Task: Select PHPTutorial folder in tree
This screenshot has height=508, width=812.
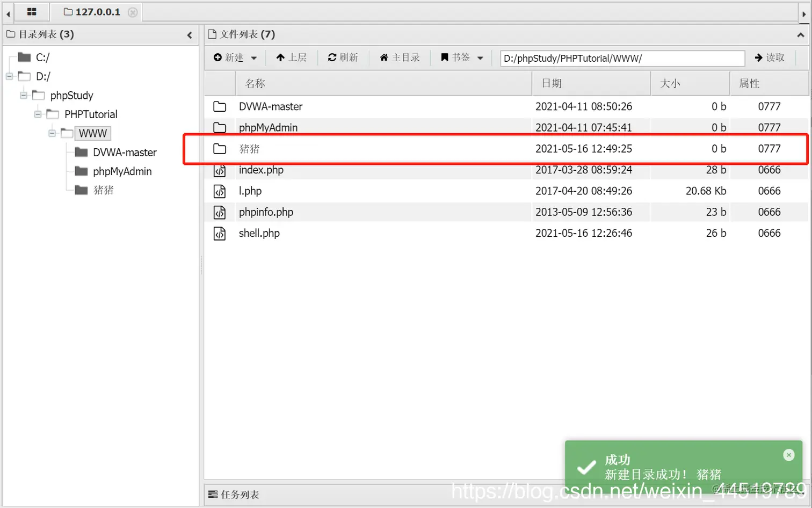Action: tap(91, 114)
